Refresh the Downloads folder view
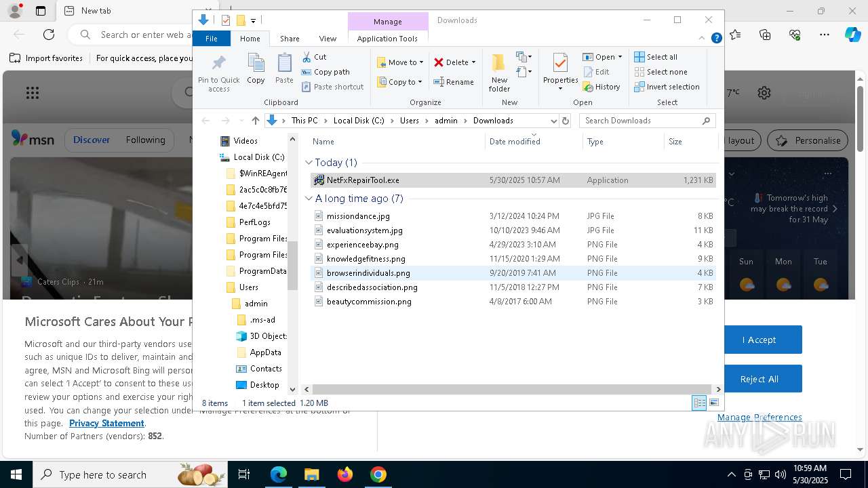 pyautogui.click(x=566, y=121)
